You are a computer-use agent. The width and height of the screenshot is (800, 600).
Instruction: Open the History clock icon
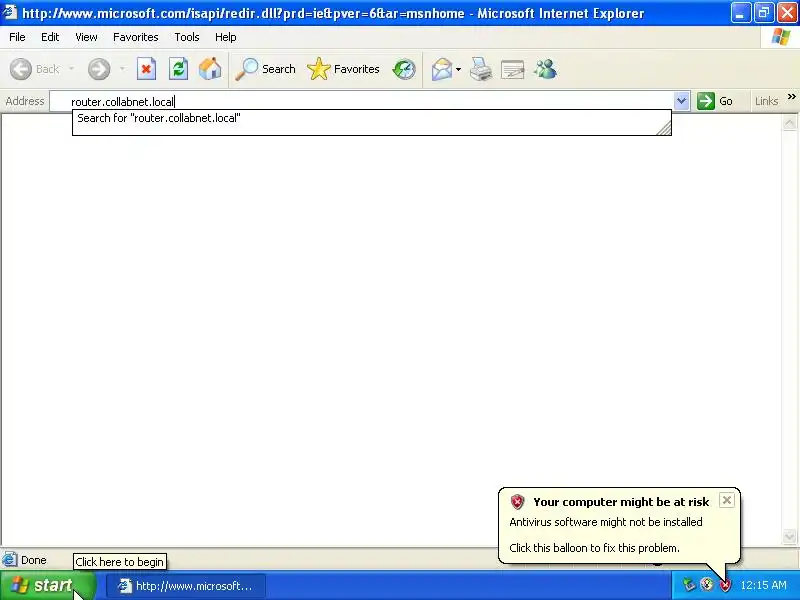click(404, 69)
